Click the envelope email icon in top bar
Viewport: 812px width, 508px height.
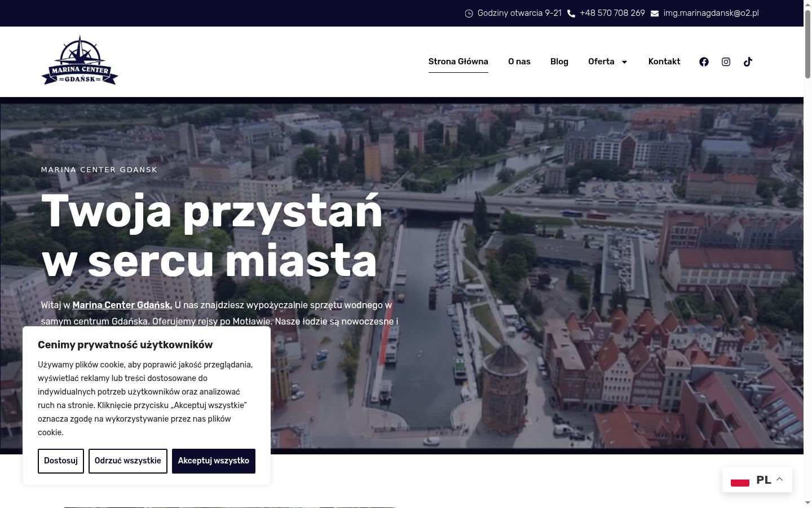655,14
